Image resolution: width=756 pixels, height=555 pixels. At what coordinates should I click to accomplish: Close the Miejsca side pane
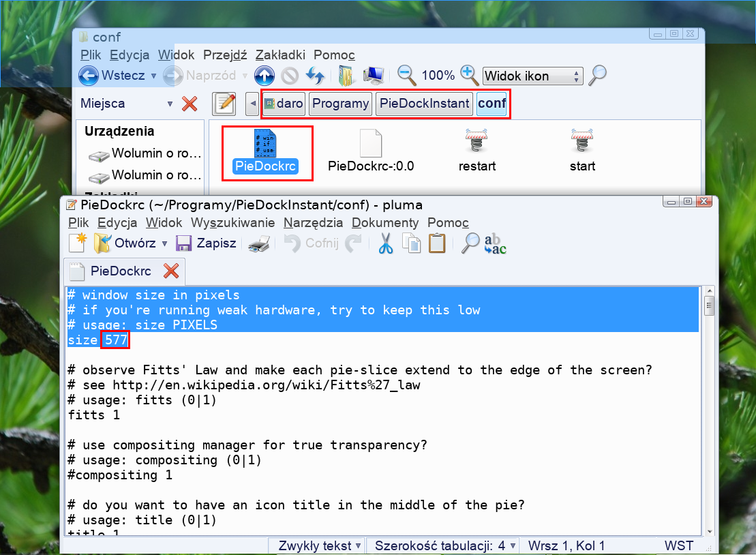click(190, 104)
